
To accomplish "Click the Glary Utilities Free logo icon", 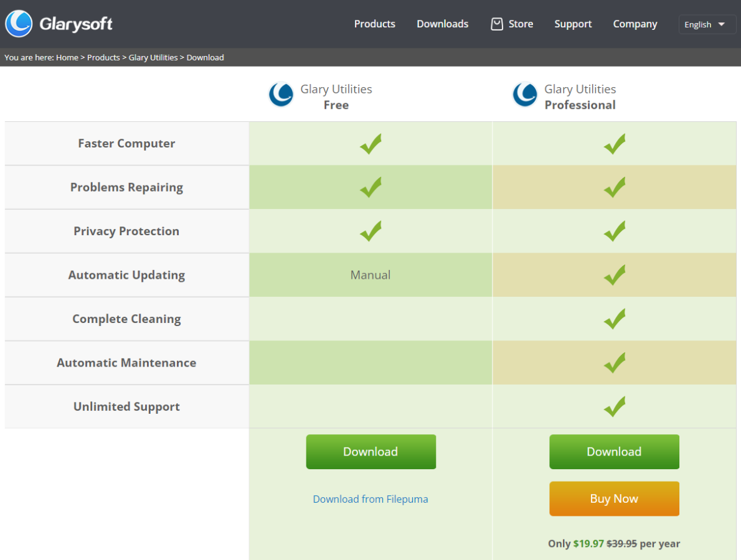I will (281, 95).
